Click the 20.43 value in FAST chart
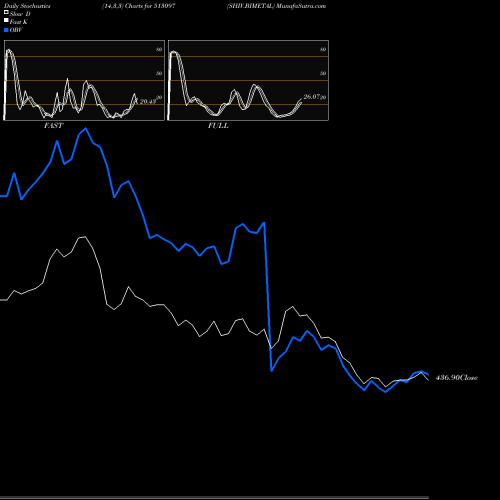Viewport: 500px width, 500px height. tap(148, 101)
